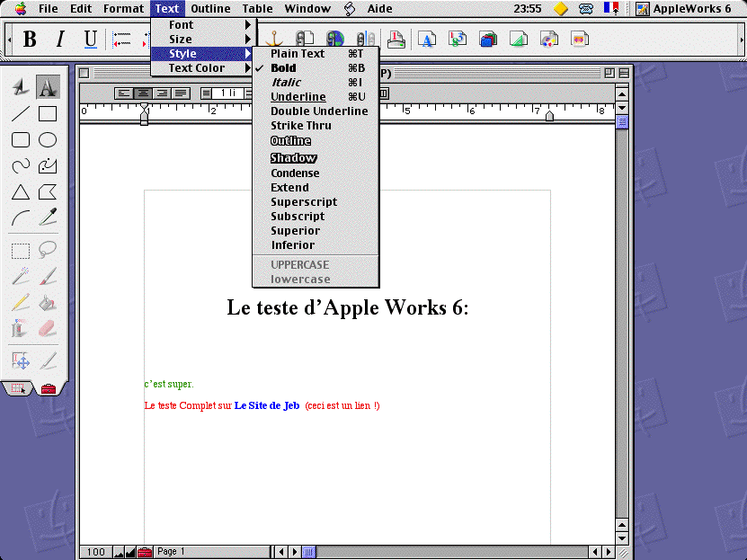This screenshot has height=560, width=747.
Task: Select the arrow pointer tool
Action: (21, 87)
